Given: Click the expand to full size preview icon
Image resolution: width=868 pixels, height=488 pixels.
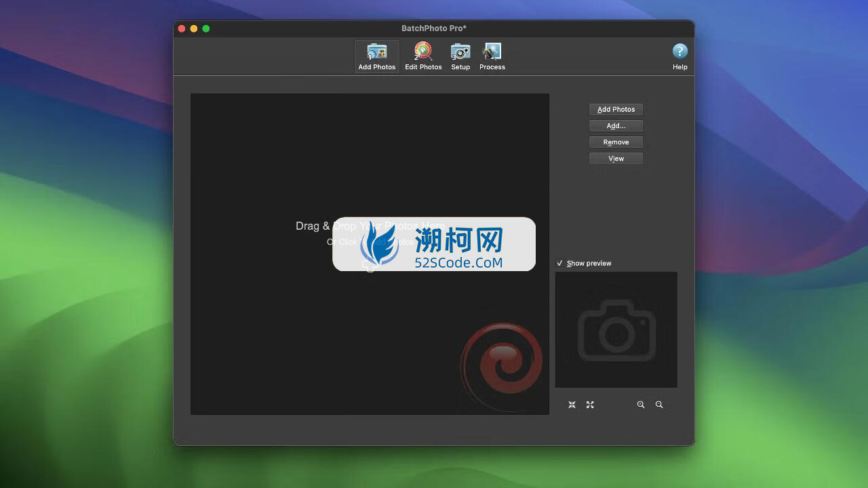Looking at the screenshot, I should coord(590,405).
